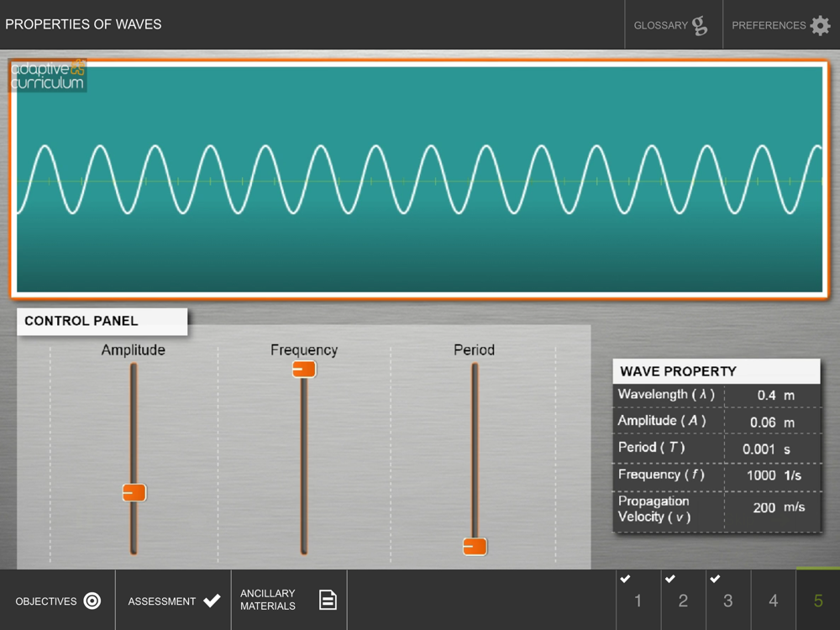The image size is (840, 630).
Task: Click the GLOSSARY label
Action: [660, 26]
